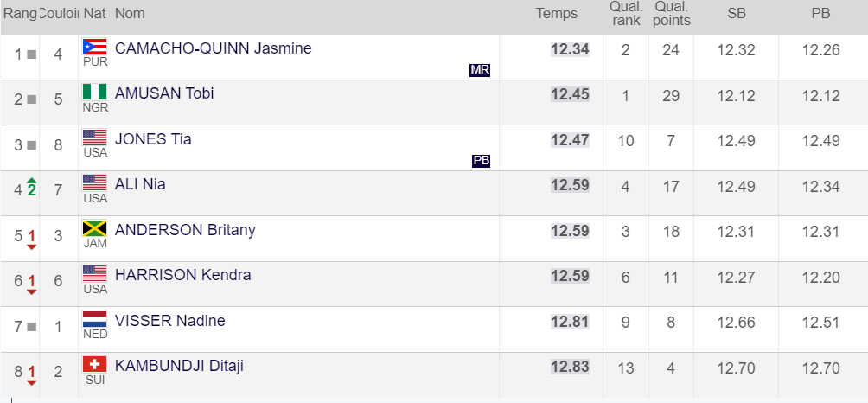This screenshot has height=403, width=868.
Task: Open KAMBUNDJI Ditaji athlete link
Action: point(179,366)
